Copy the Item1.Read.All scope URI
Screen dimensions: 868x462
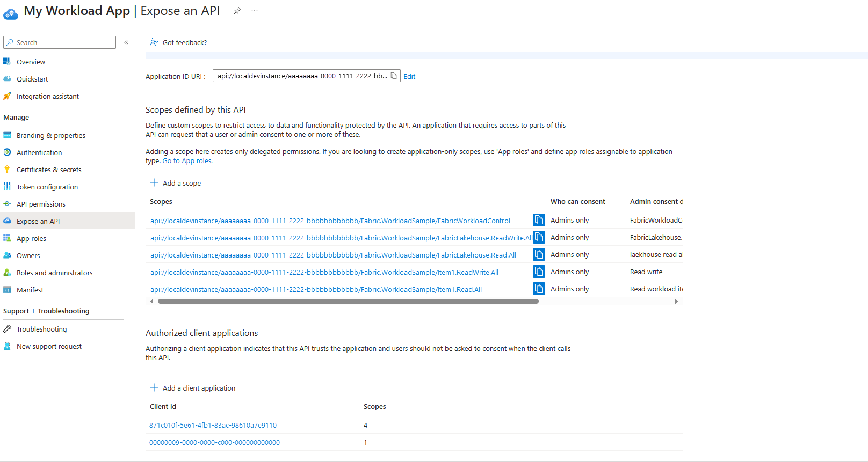(539, 289)
